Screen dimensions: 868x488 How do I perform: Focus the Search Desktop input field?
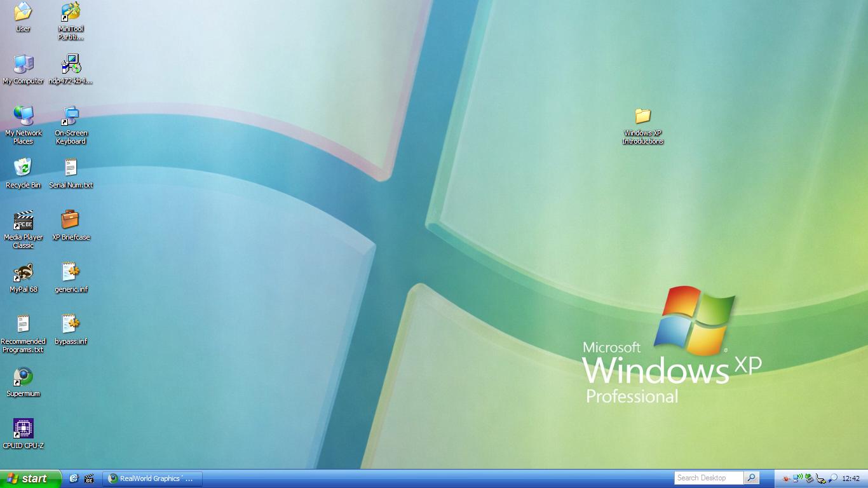[709, 478]
